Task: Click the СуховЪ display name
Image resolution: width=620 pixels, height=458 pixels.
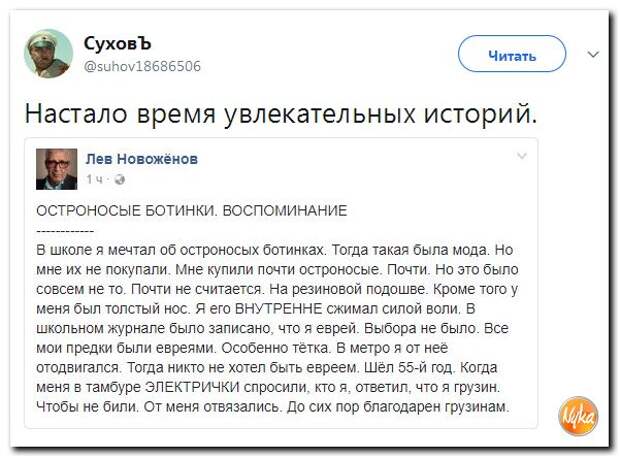Action: (117, 43)
